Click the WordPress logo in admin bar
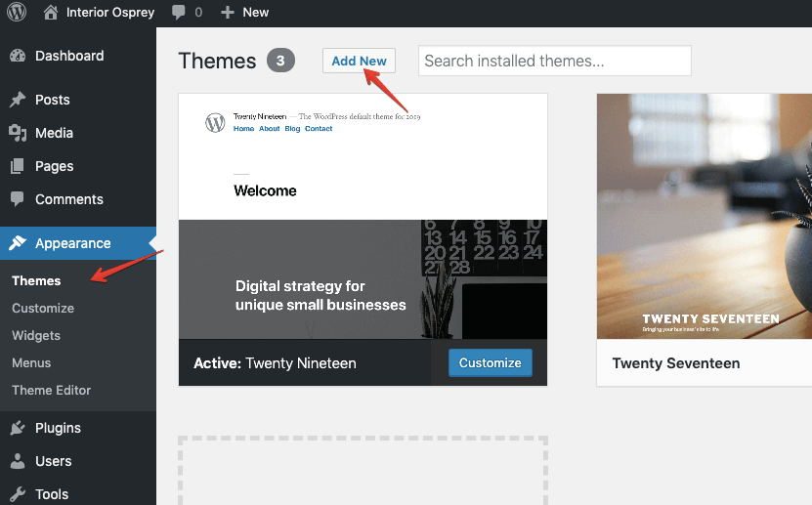Screen dimensions: 812x505 (x=17, y=12)
